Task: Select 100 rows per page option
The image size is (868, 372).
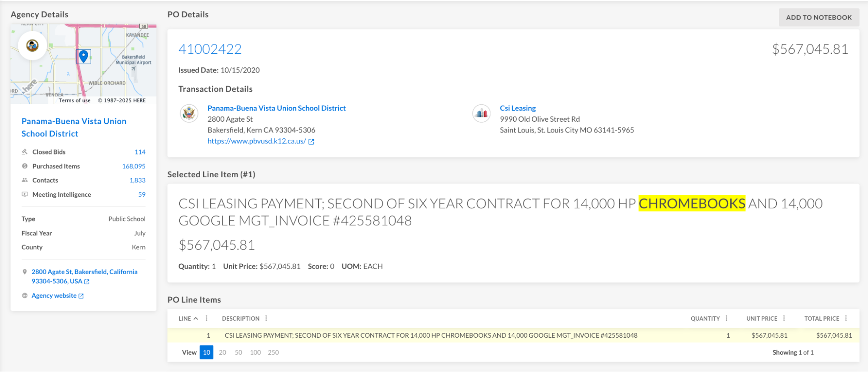Action: (255, 352)
